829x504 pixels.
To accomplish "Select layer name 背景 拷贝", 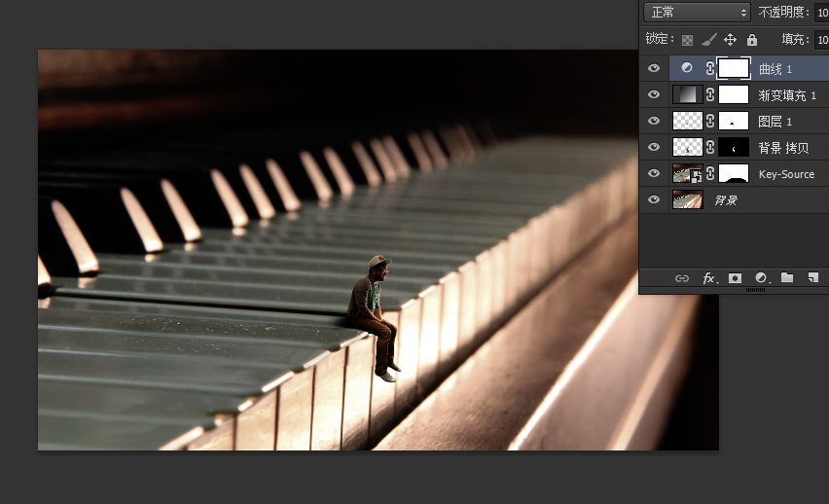I will tap(783, 148).
